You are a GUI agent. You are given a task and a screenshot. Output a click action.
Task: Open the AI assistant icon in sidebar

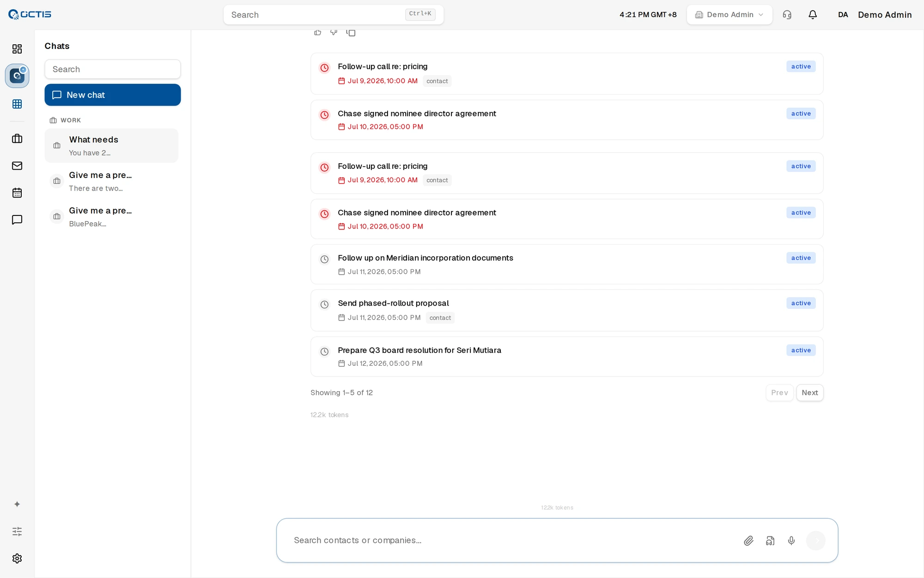(17, 76)
